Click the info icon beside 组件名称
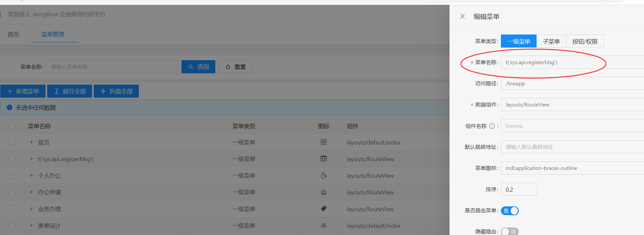The image size is (644, 235). [x=492, y=126]
